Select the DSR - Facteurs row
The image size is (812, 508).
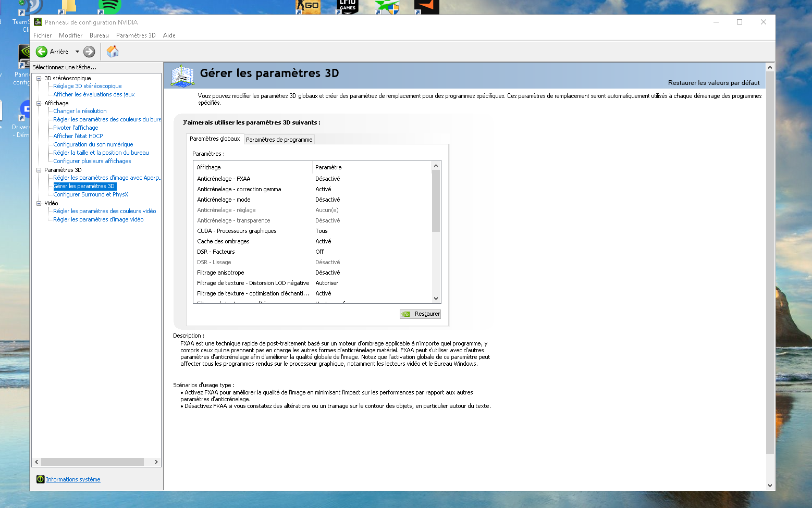[x=313, y=252]
